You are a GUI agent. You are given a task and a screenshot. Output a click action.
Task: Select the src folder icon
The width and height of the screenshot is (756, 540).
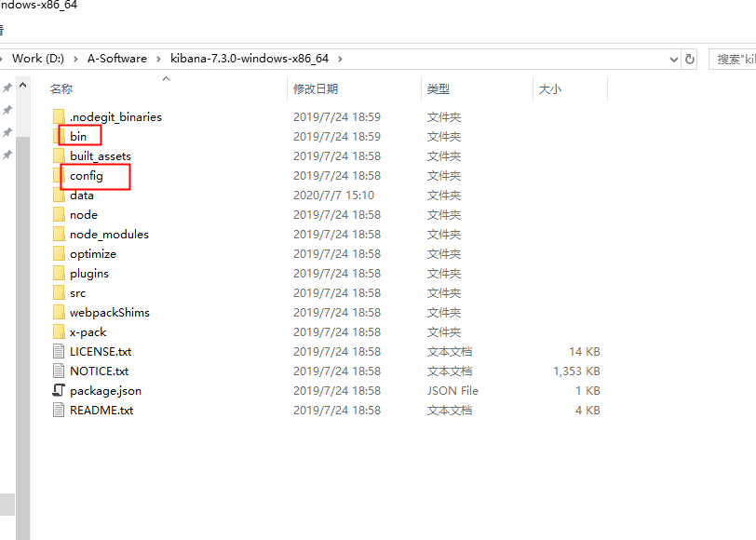pyautogui.click(x=59, y=292)
